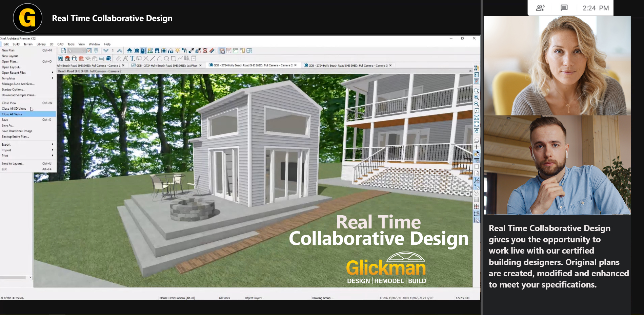Expand the Templates submenu
This screenshot has height=315, width=644.
28,78
